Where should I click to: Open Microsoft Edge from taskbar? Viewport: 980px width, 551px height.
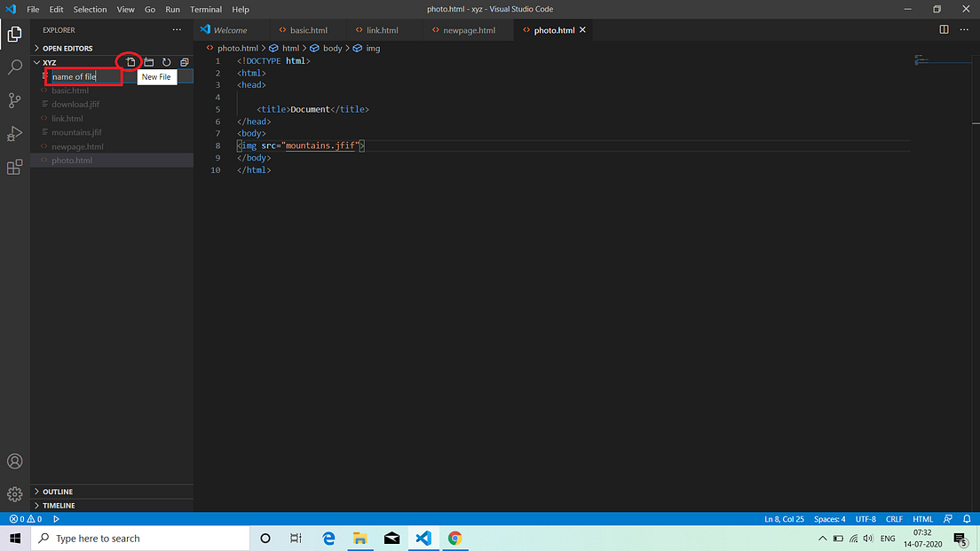[328, 538]
